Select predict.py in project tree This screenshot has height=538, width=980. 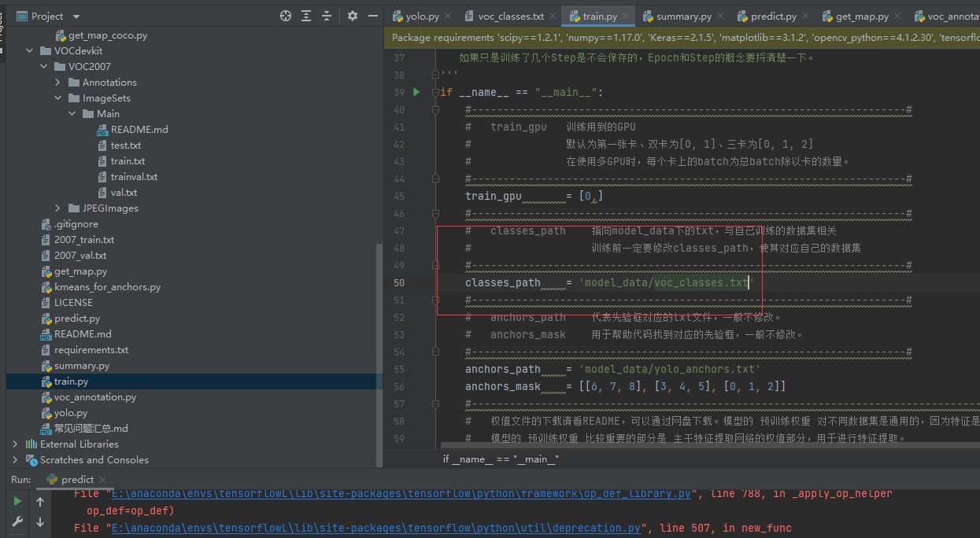pyautogui.click(x=70, y=319)
